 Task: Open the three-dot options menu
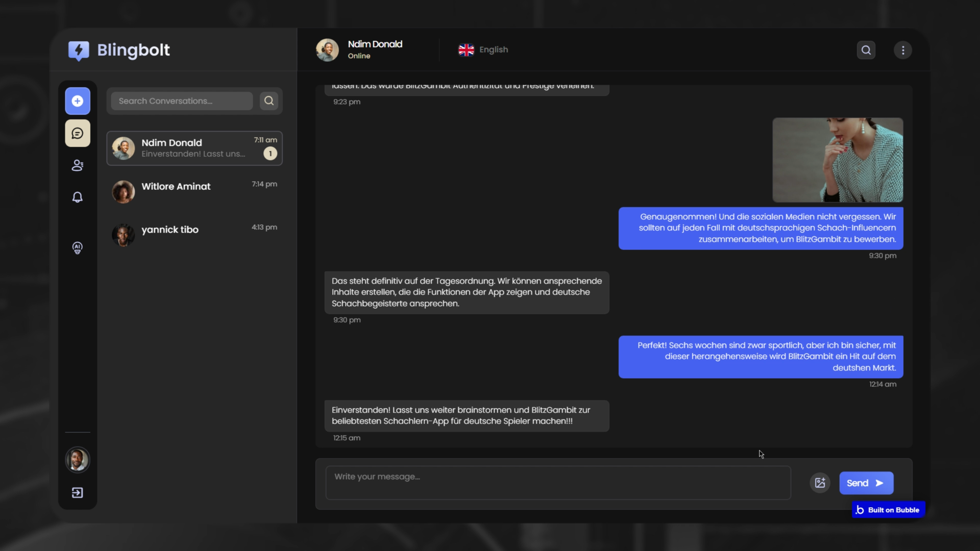pos(903,50)
